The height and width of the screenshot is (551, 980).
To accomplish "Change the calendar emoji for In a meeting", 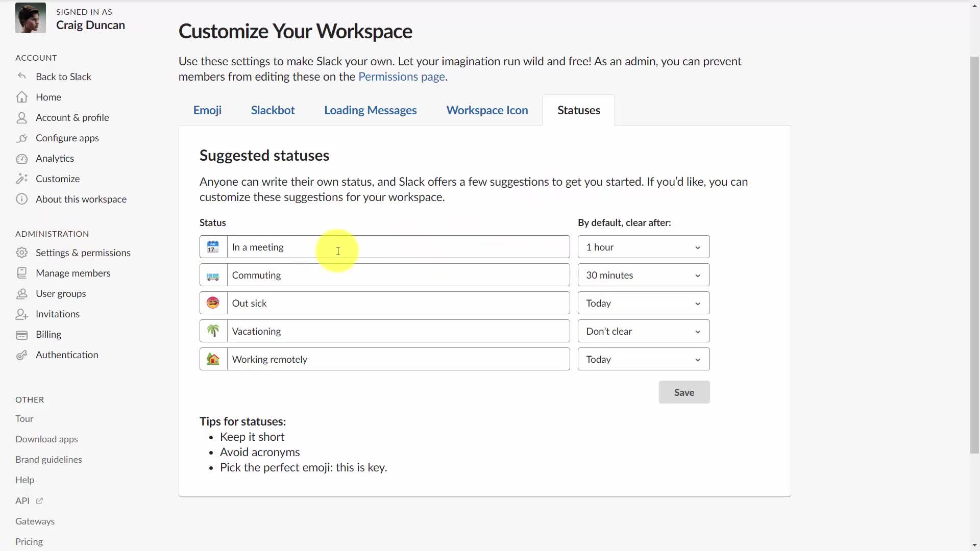I will point(213,247).
